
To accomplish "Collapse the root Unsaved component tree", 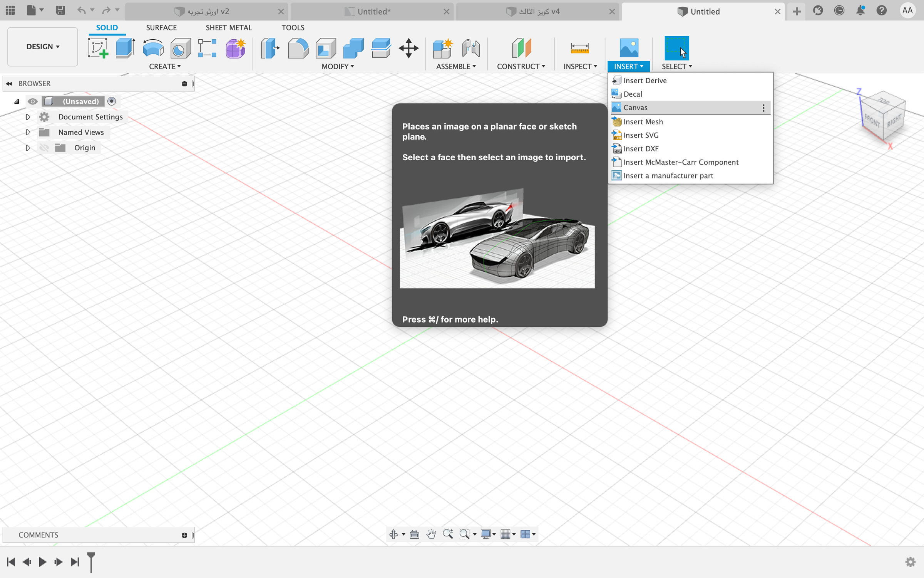I will pos(17,102).
